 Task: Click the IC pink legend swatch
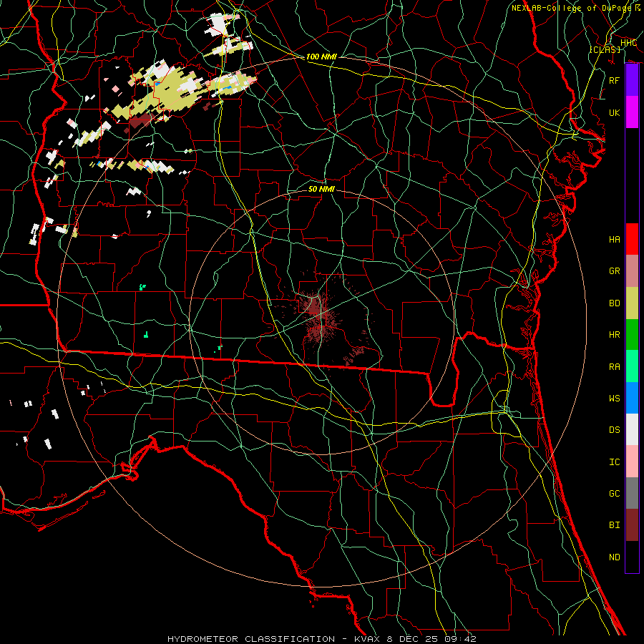632,462
